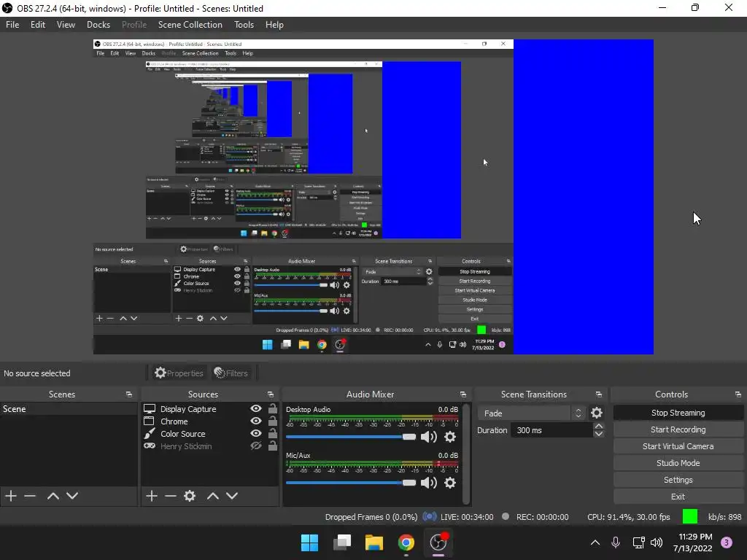The image size is (747, 560).
Task: Open File Explorer from the taskbar
Action: [x=374, y=542]
